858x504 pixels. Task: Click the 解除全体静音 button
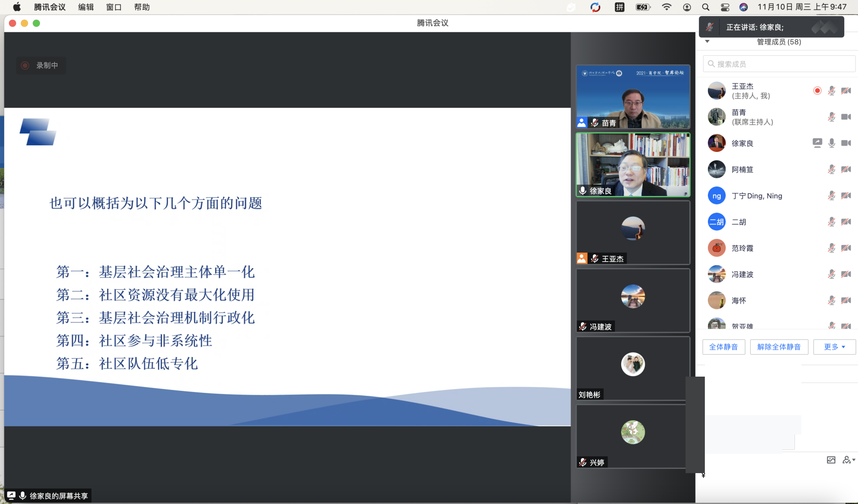[x=779, y=347]
